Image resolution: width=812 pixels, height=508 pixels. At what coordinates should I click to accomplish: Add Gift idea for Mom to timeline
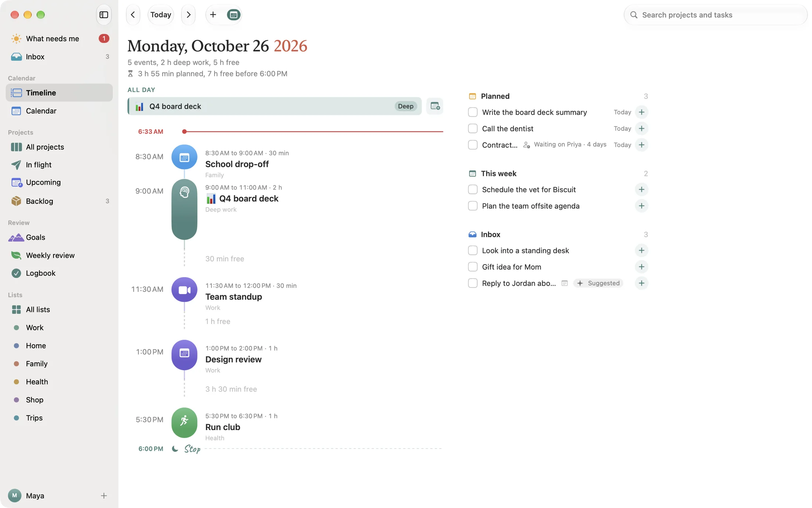(641, 267)
